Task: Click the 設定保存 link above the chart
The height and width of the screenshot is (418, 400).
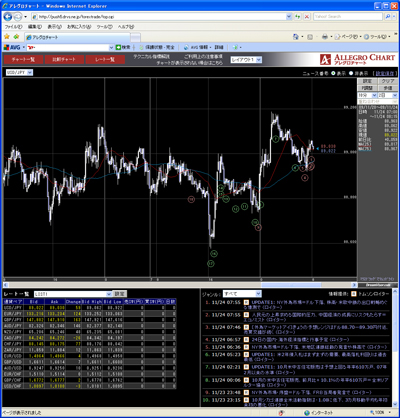Action: coord(385,73)
